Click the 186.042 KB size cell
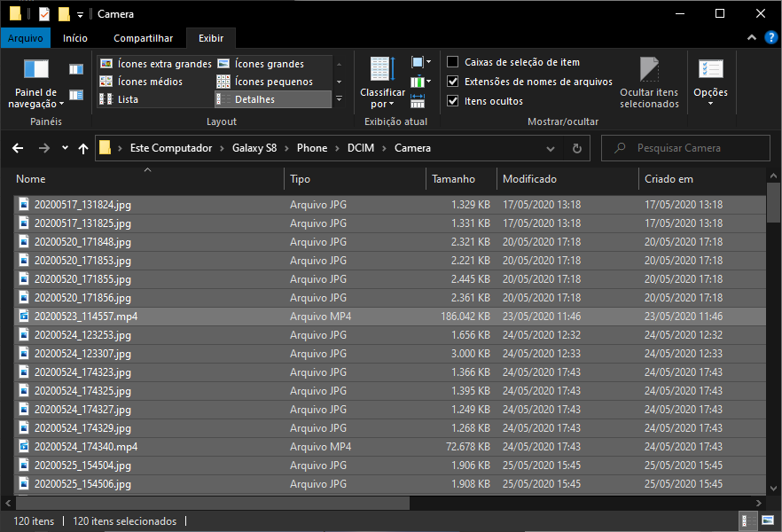 pyautogui.click(x=465, y=317)
